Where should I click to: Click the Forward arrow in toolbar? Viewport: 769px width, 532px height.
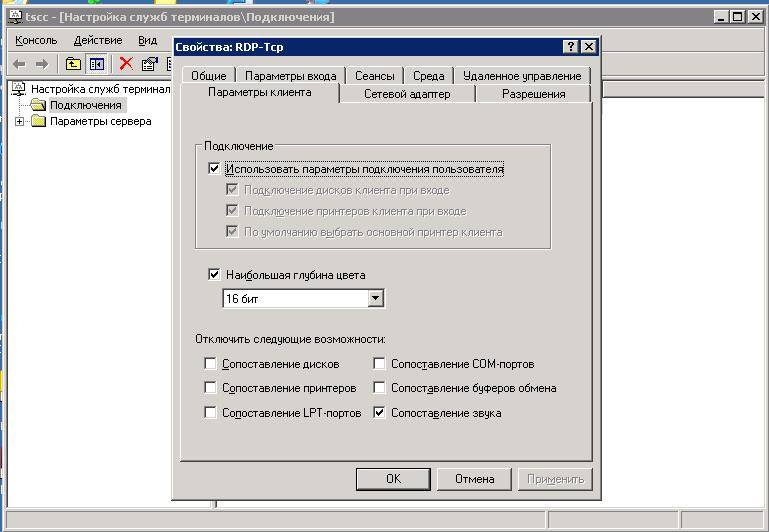coord(42,64)
